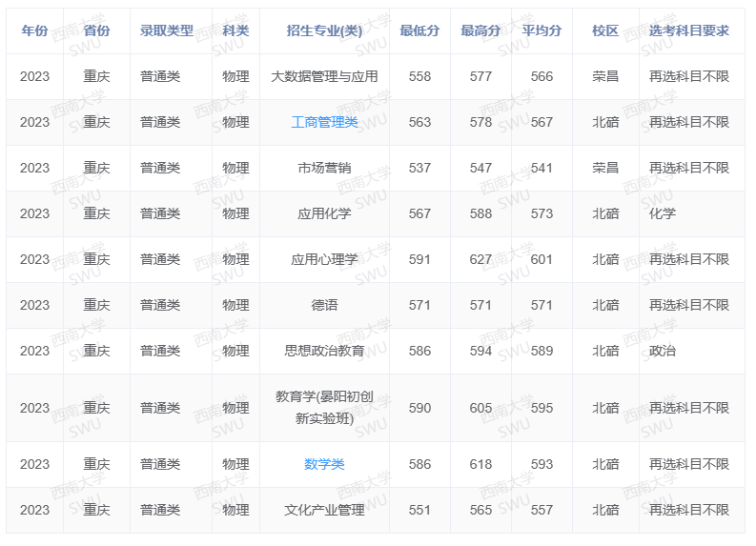Click the 平均分 column header
Viewport: 756px width, 546px height.
541,30
